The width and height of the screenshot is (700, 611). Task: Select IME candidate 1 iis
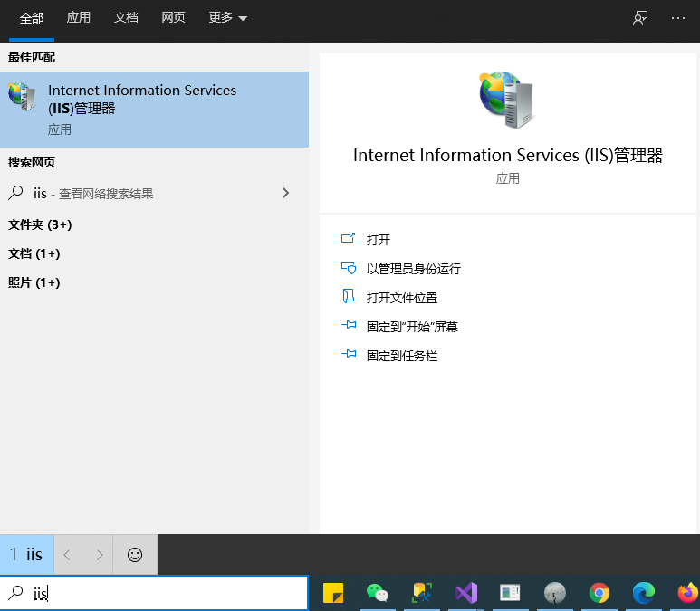coord(27,555)
